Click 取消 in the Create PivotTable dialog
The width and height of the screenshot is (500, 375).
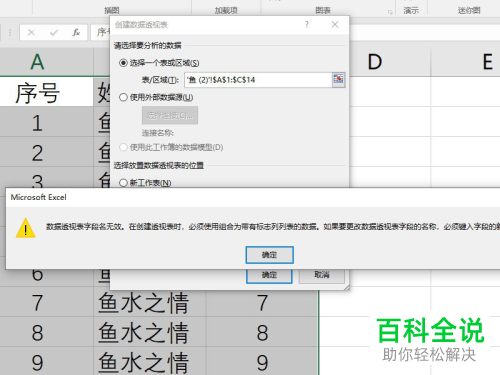click(322, 276)
